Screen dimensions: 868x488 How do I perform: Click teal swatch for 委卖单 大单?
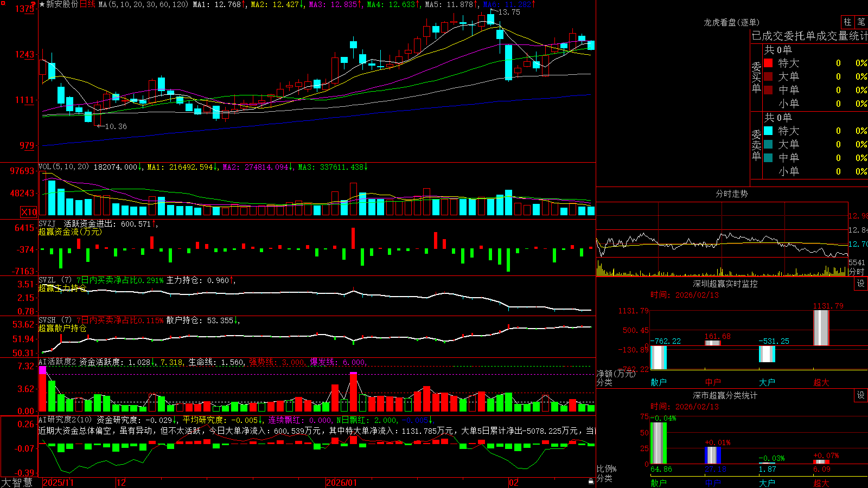[768, 144]
